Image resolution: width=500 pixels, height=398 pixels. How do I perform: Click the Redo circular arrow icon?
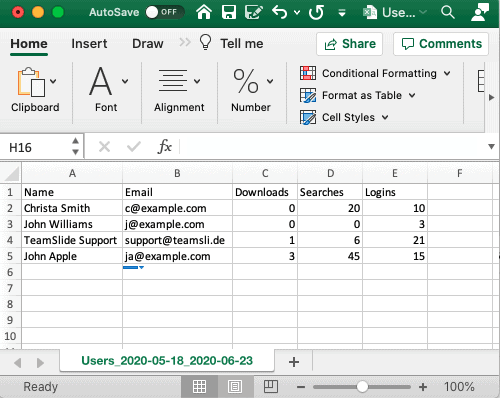click(x=316, y=12)
